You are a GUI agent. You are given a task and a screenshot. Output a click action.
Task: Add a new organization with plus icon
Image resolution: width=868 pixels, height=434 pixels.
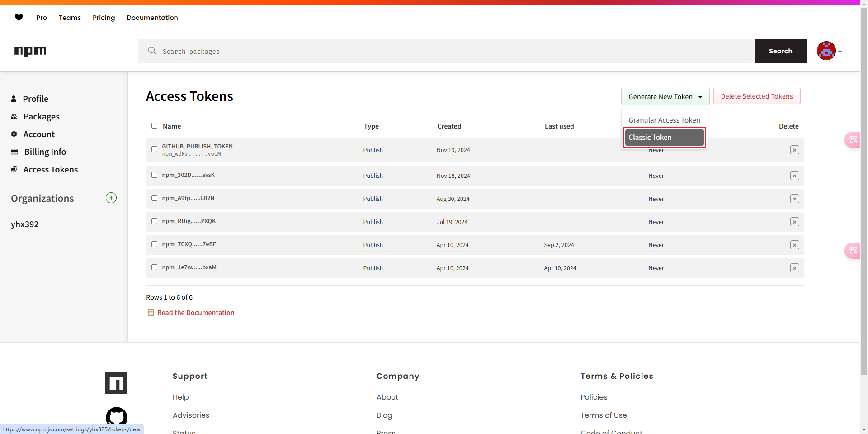[x=111, y=198]
